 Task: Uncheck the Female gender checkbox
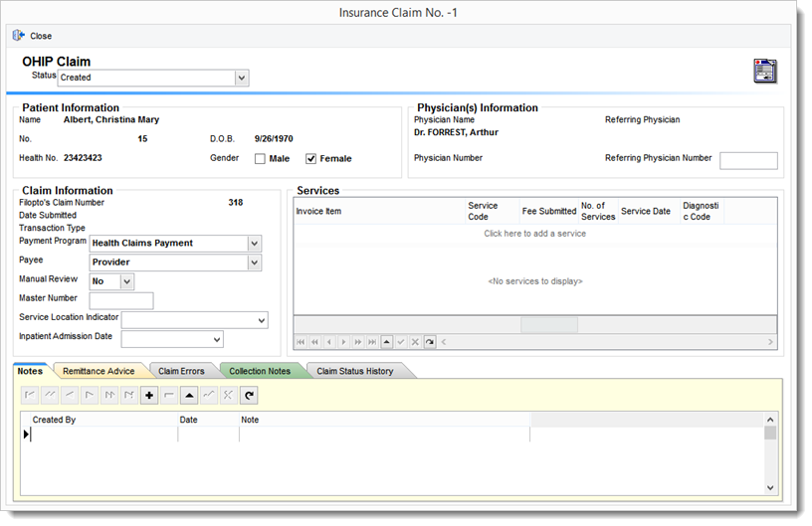point(310,159)
